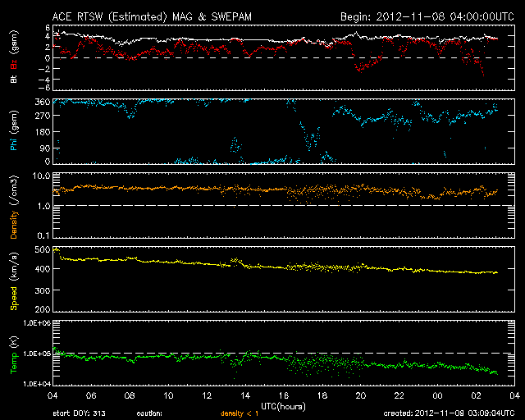The width and height of the screenshot is (525, 420).
Task: Click the "02" hour label on the time axis
Action: [x=476, y=396]
